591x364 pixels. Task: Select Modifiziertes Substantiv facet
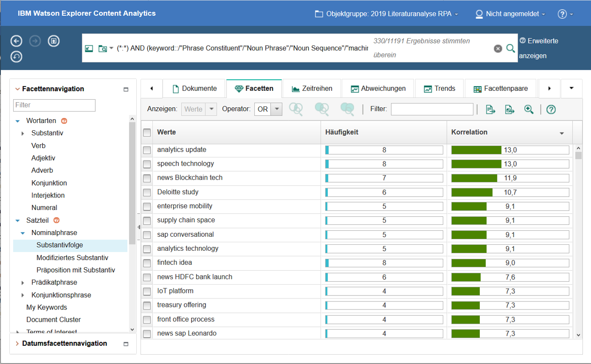point(72,258)
